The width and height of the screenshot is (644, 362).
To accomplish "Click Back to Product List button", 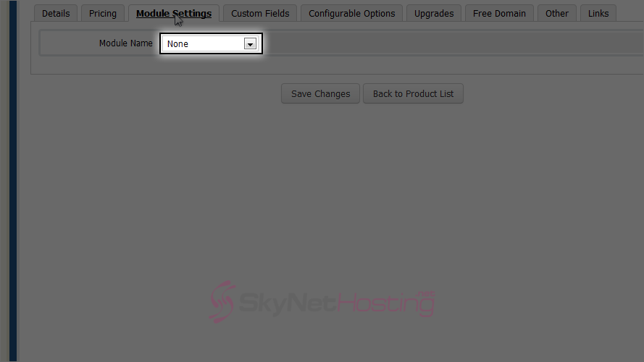I will [413, 93].
